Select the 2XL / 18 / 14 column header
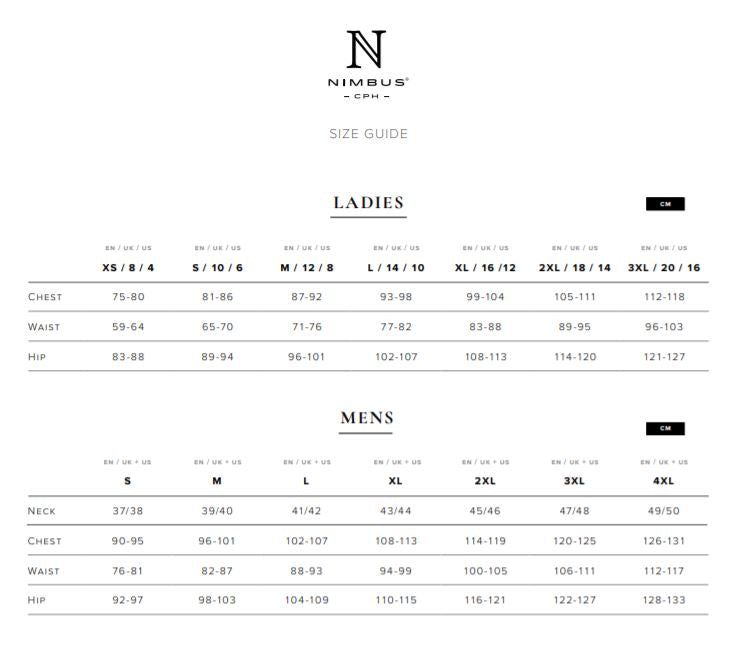739x646 pixels. [x=575, y=268]
